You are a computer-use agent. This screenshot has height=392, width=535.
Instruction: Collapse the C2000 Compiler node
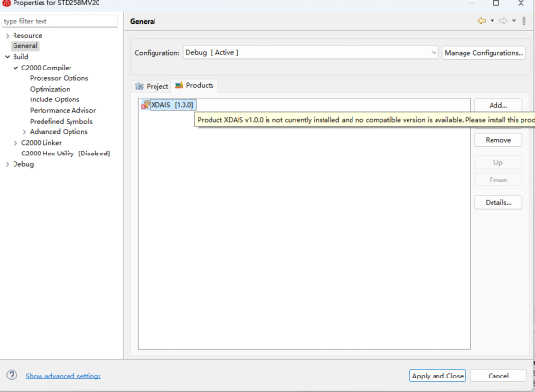click(15, 68)
